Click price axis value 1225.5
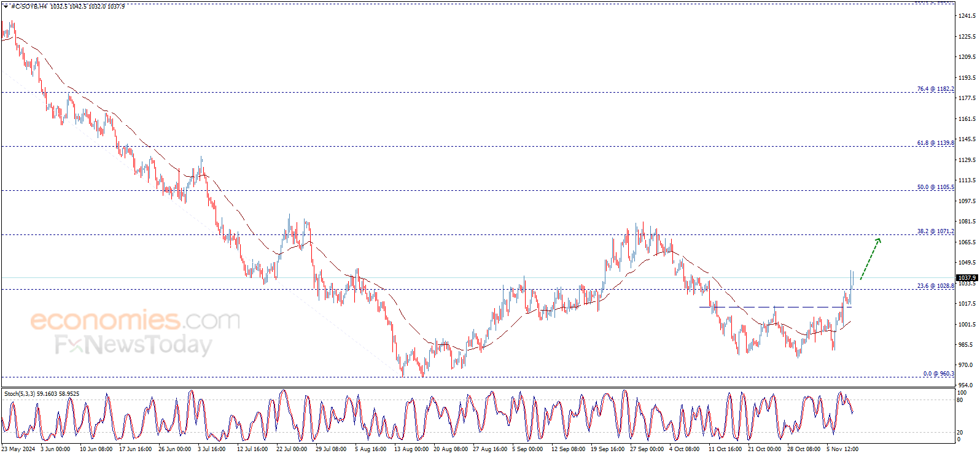Screen dimensions: 980x456 pyautogui.click(x=967, y=37)
